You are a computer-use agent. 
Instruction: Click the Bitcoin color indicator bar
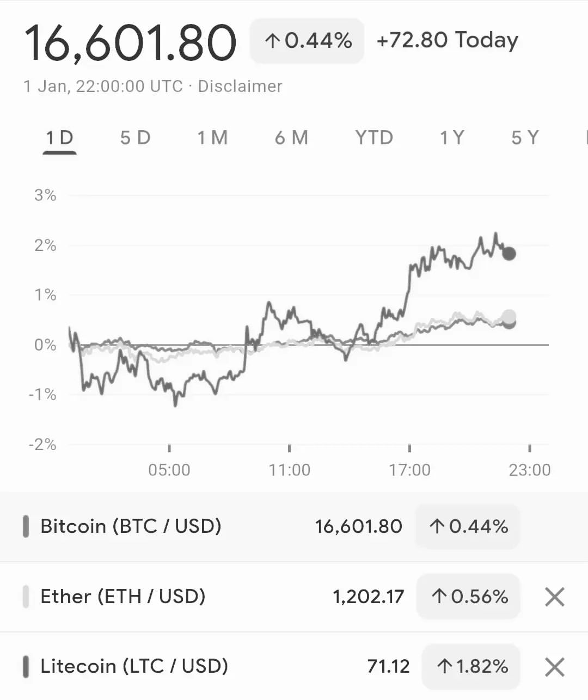(x=26, y=526)
